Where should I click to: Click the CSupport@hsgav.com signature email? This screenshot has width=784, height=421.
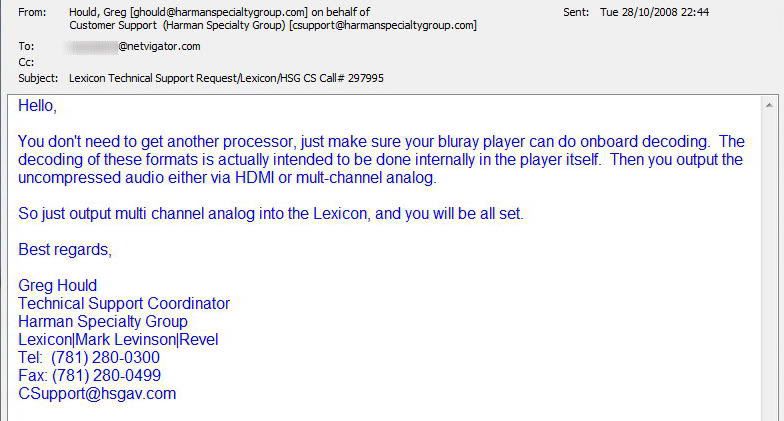click(x=97, y=394)
